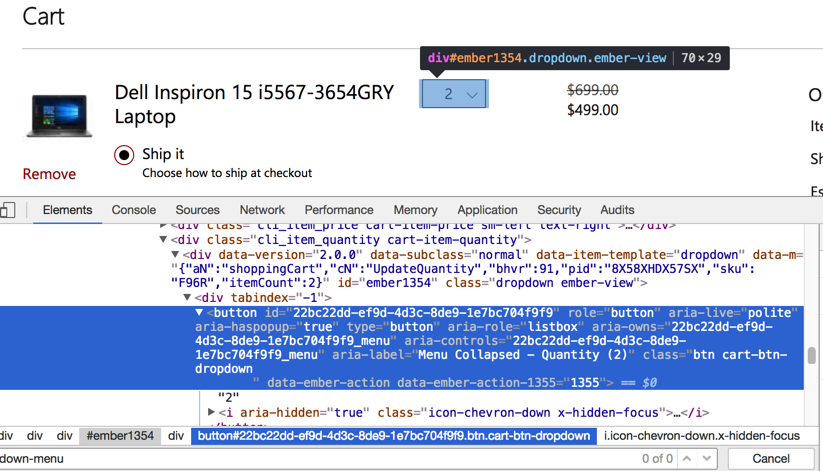Open the Audits tab
This screenshot has height=471, width=823.
617,210
